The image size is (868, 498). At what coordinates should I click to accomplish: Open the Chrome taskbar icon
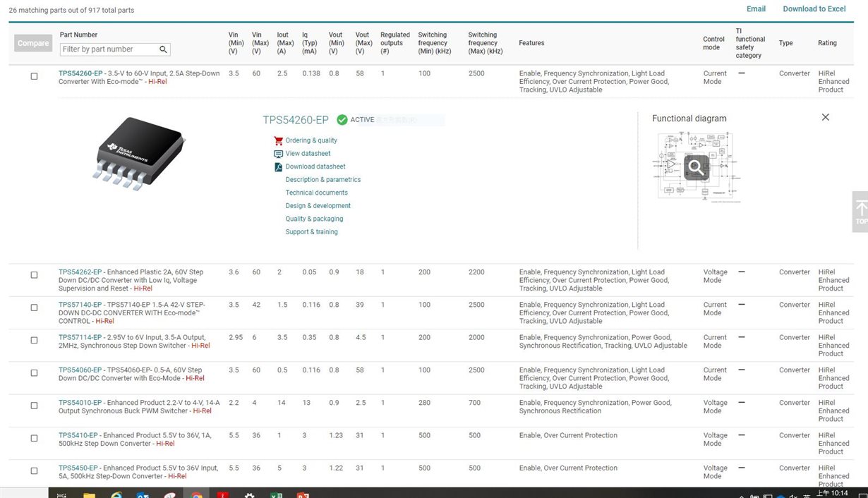tap(197, 495)
